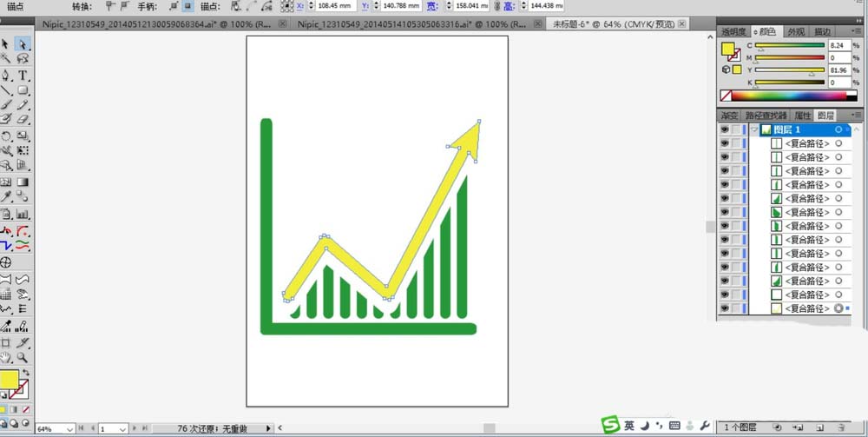Switch to the 外观 panel tab
868x437 pixels.
coord(796,32)
